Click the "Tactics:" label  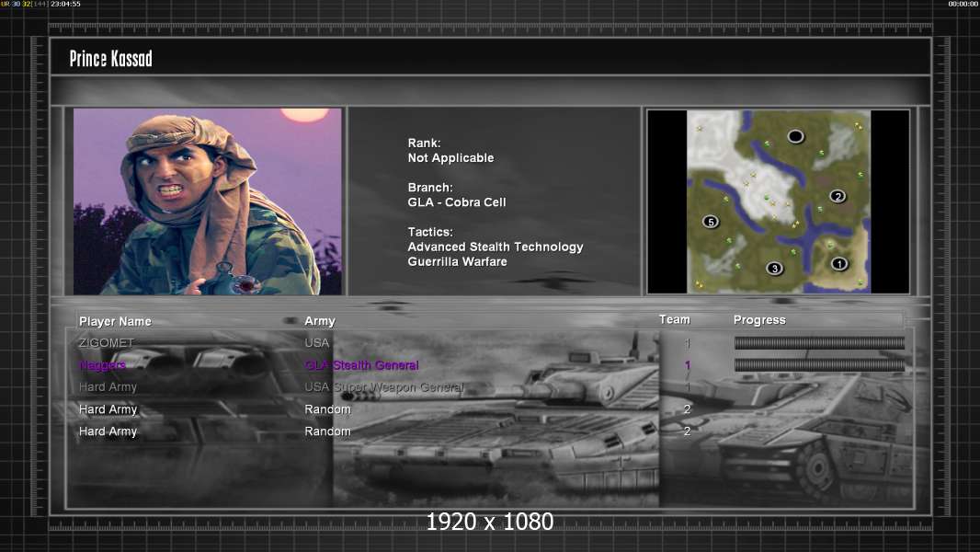click(430, 232)
